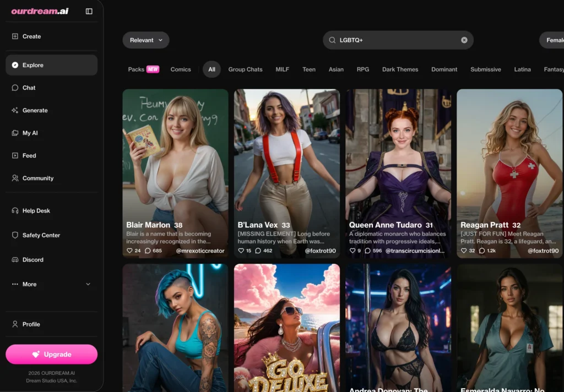This screenshot has height=392, width=564.
Task: Like Queen Anne Tudaro with heart icon
Action: click(x=352, y=251)
